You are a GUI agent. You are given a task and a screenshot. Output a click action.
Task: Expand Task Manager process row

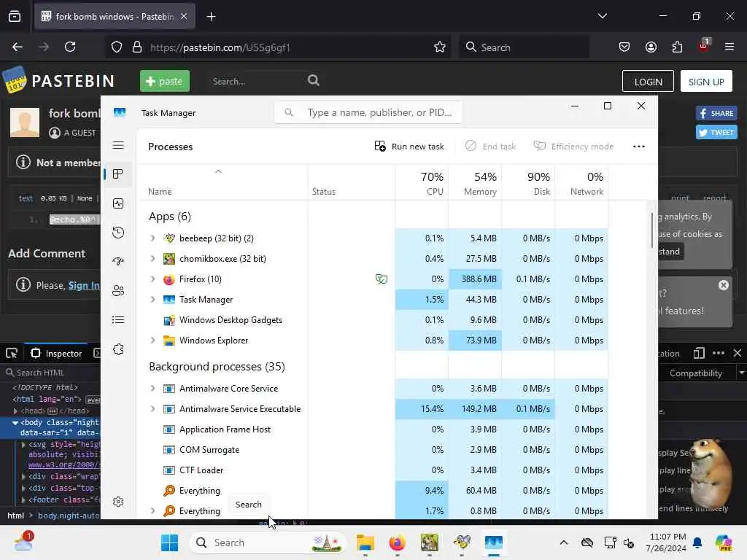coord(152,300)
